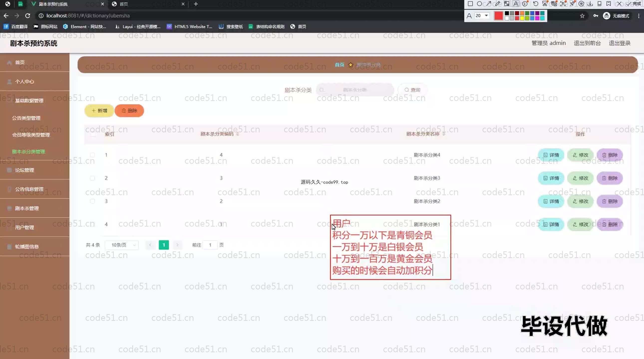The height and width of the screenshot is (359, 644).
Task: Click the bookmark icon in screenshot toolbar
Action: click(x=609, y=4)
